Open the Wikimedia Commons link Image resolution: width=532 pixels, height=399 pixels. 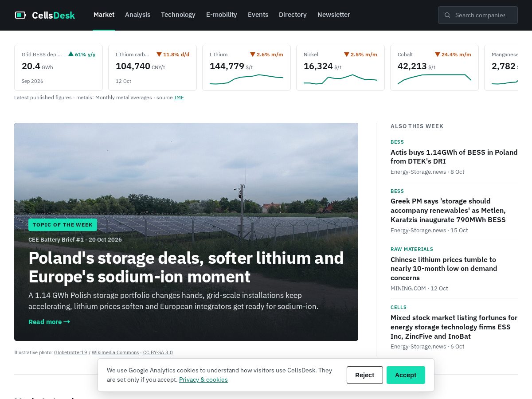[x=115, y=353]
